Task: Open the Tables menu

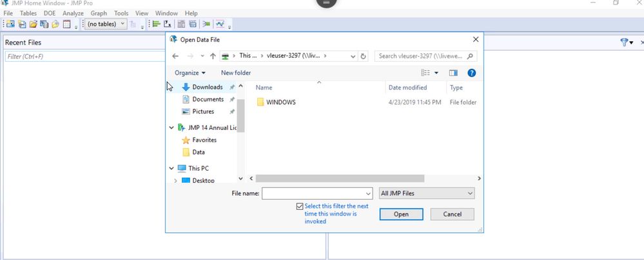Action: [28, 13]
